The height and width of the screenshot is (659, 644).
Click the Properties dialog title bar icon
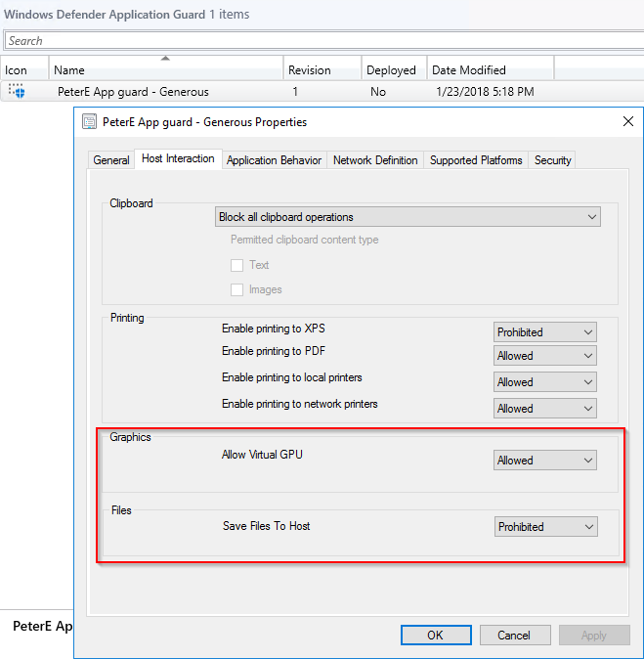pos(90,122)
